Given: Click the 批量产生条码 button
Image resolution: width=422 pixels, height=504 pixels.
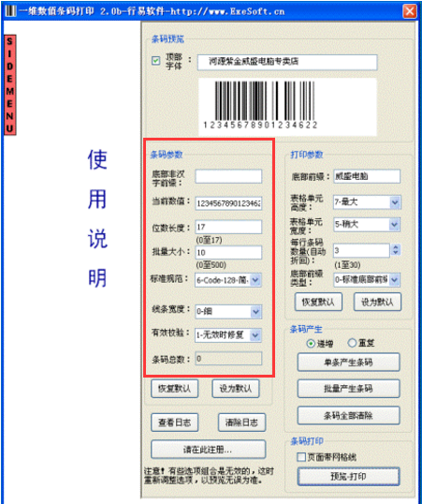Looking at the screenshot, I should (348, 389).
